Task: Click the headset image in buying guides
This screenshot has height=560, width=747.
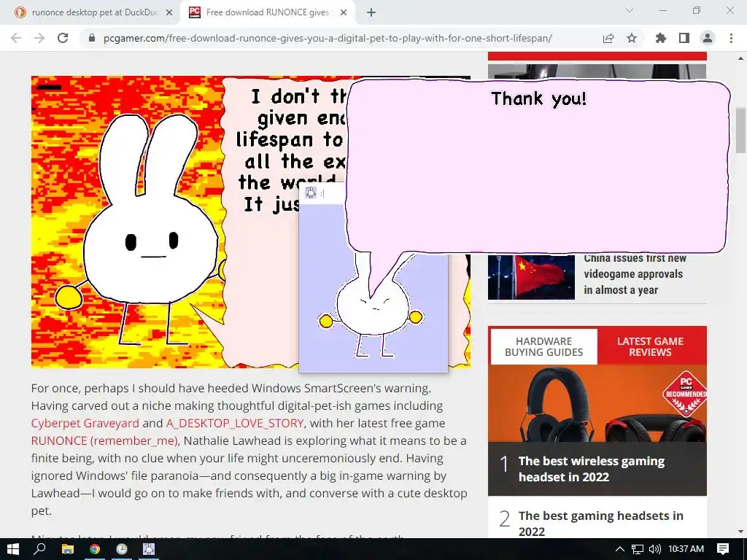Action: (597, 403)
